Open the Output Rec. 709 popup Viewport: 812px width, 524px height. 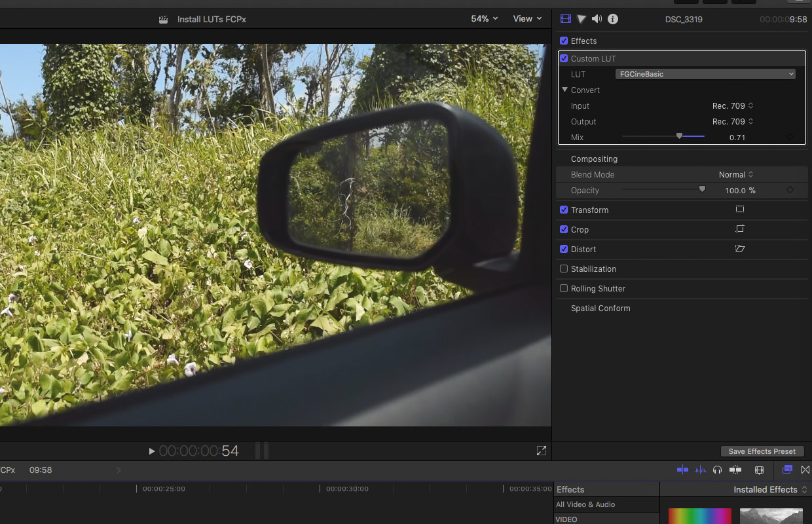coord(733,121)
